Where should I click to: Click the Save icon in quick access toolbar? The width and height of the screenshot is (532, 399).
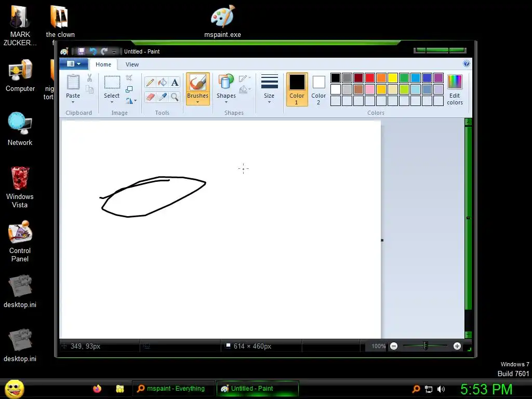pyautogui.click(x=81, y=51)
